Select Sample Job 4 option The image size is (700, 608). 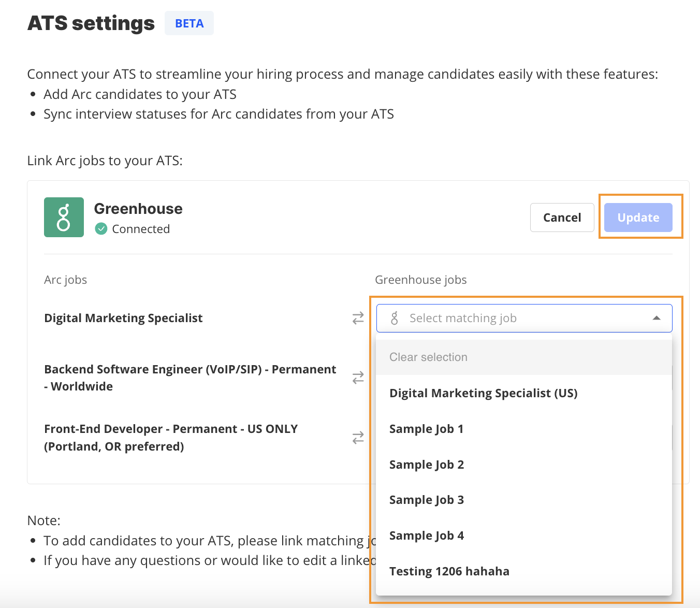pos(524,535)
